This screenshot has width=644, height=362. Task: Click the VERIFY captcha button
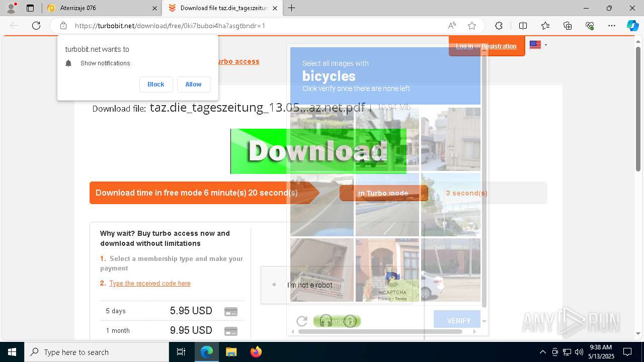click(x=457, y=319)
